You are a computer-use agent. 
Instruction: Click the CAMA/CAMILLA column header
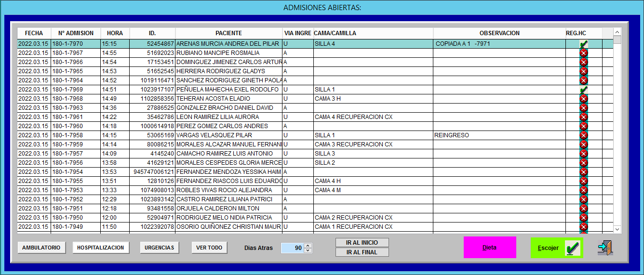[x=373, y=33]
